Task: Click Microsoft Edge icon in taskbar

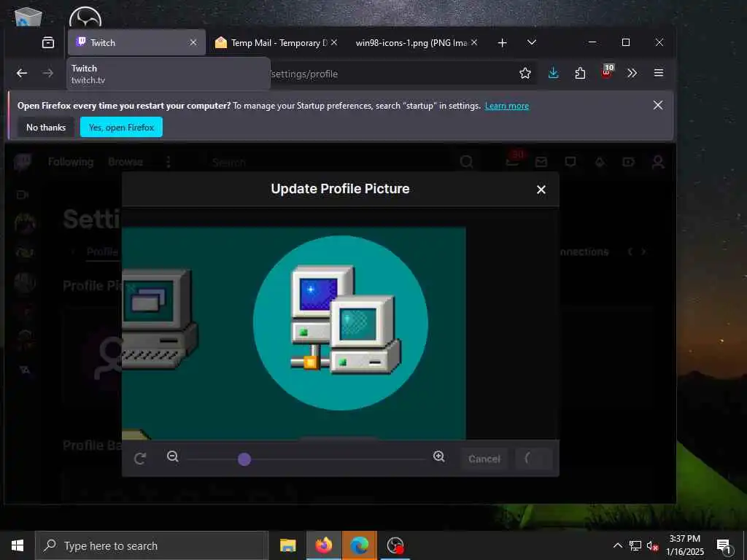Action: click(359, 545)
